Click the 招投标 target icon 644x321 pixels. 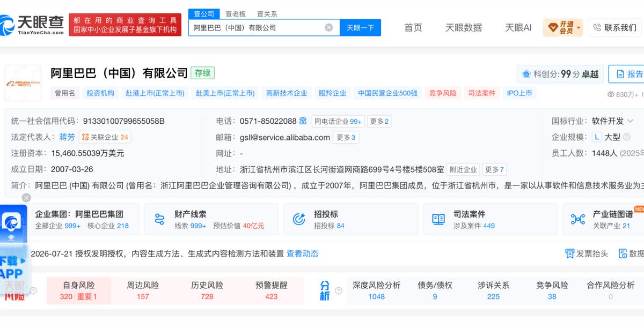point(299,219)
